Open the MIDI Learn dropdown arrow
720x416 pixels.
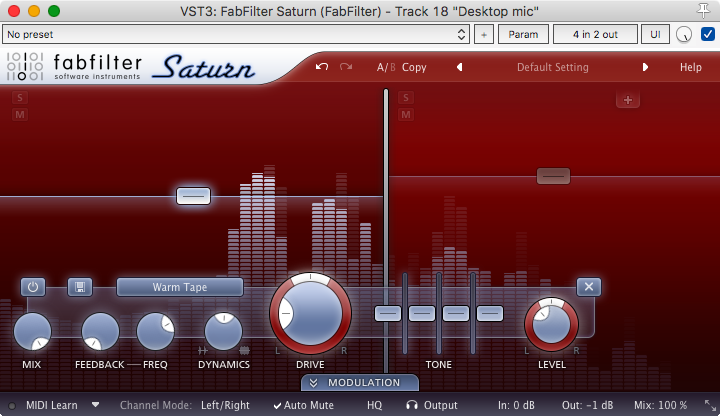[96, 405]
